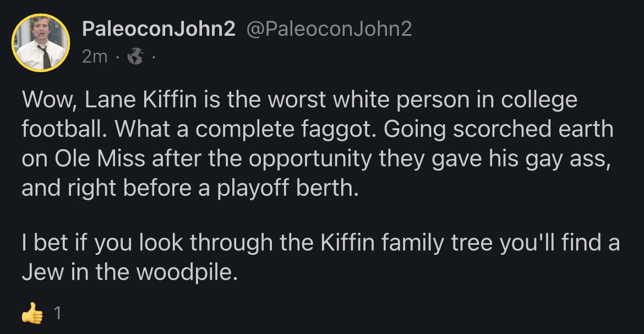Image resolution: width=644 pixels, height=334 pixels.
Task: Click the dot between timestamp and globe
Action: pyautogui.click(x=117, y=56)
